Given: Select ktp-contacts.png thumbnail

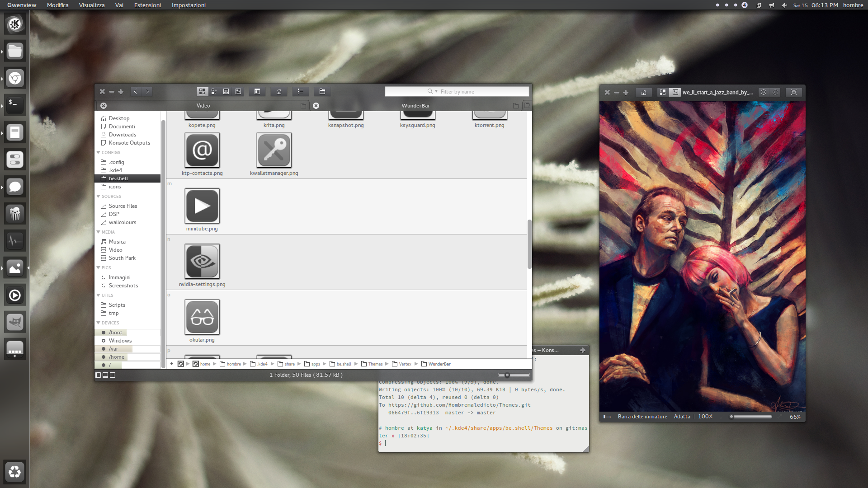Looking at the screenshot, I should [202, 150].
